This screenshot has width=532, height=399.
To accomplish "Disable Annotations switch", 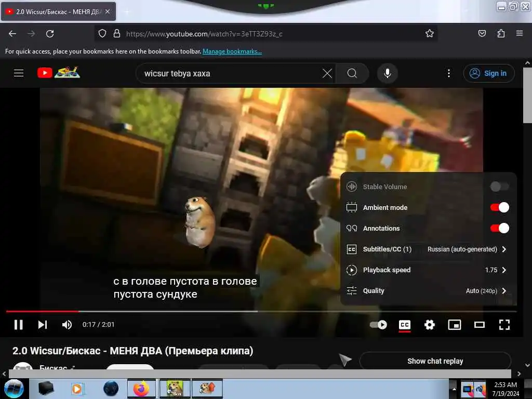I will 499,228.
